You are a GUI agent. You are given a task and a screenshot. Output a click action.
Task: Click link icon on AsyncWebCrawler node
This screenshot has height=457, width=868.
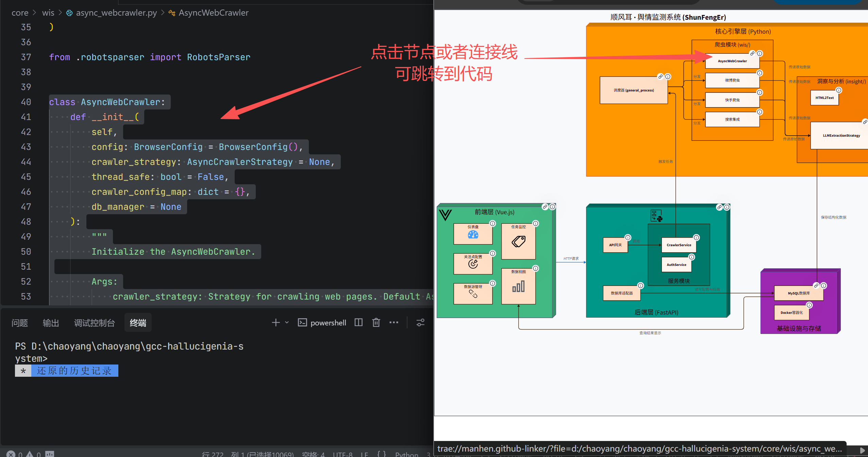pos(752,54)
